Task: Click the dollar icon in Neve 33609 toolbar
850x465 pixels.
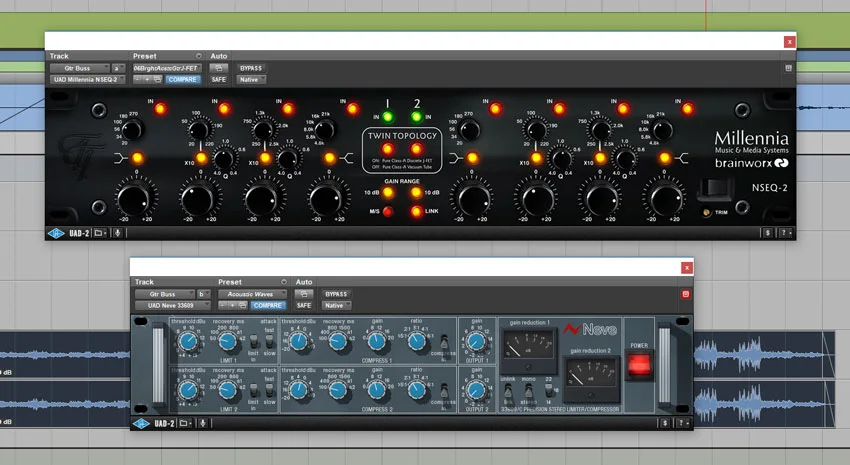Action: point(665,423)
